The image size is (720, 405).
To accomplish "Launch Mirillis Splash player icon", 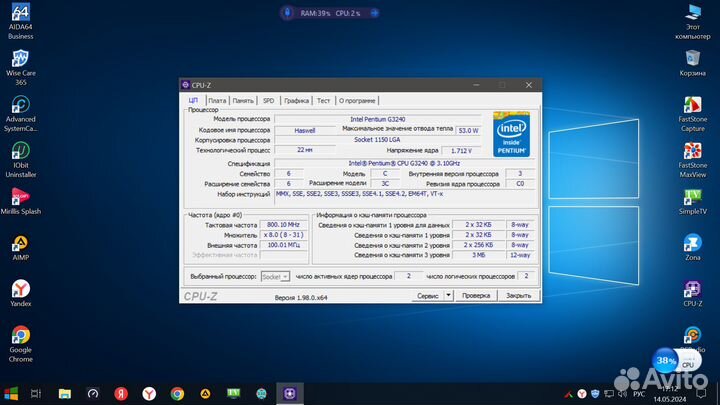I will 20,201.
